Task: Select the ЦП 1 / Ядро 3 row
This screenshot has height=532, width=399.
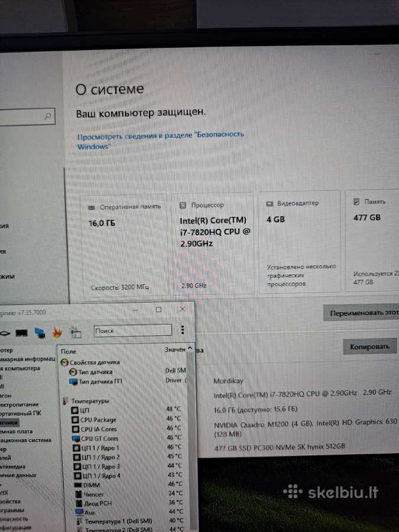Action: point(126,466)
